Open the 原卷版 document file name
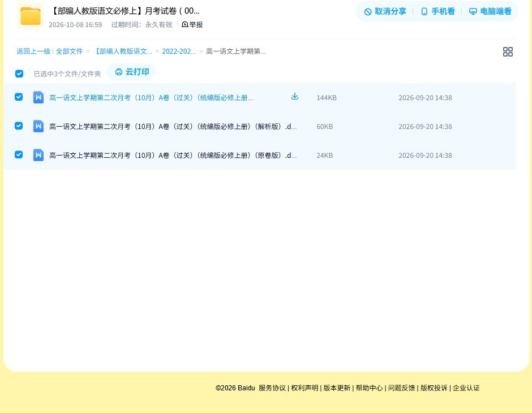This screenshot has height=413, width=532. point(173,155)
